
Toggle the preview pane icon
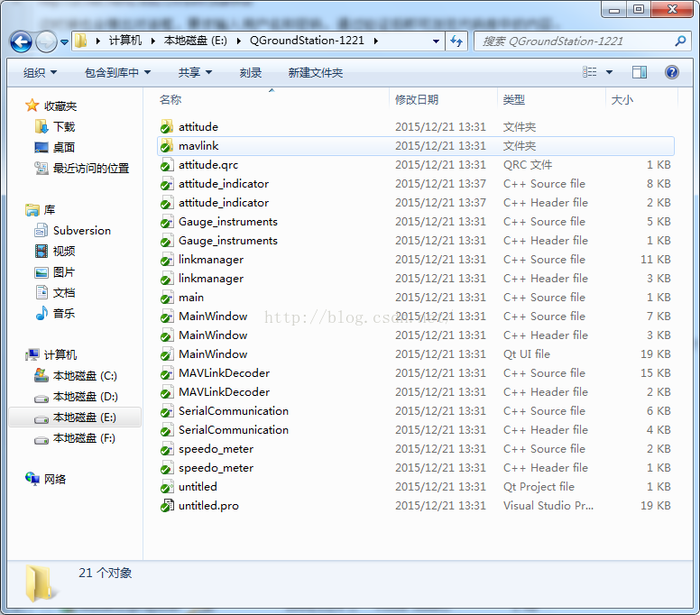tap(640, 72)
